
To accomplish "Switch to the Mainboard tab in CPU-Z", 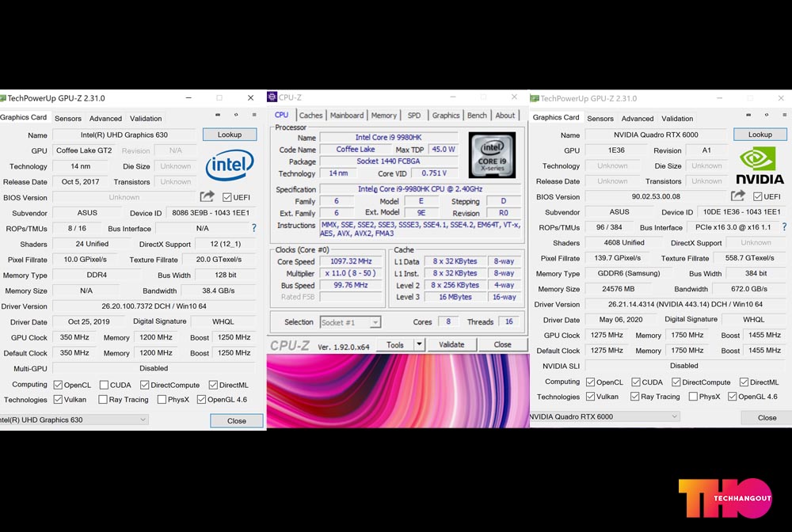I will [x=347, y=115].
